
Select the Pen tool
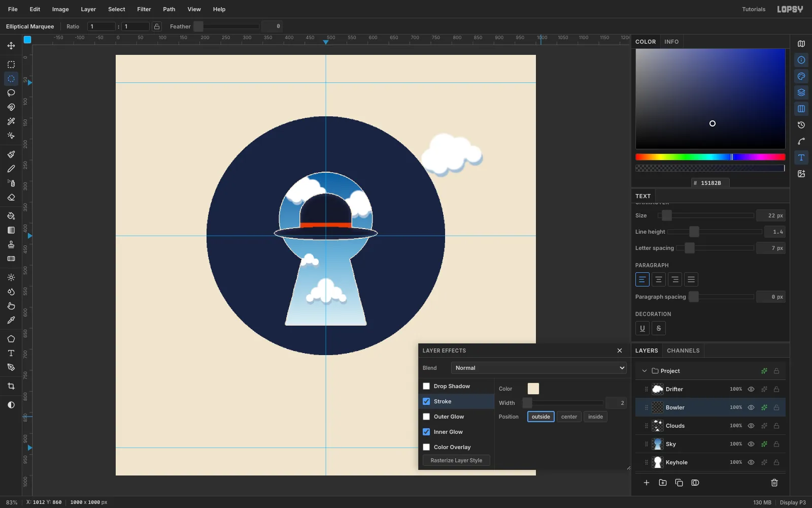[11, 367]
